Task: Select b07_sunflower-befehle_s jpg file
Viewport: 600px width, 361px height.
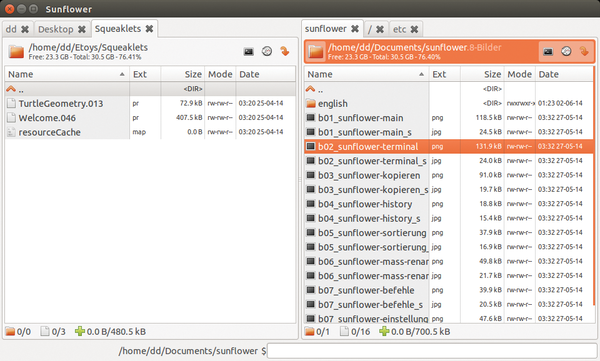Action: click(x=448, y=304)
